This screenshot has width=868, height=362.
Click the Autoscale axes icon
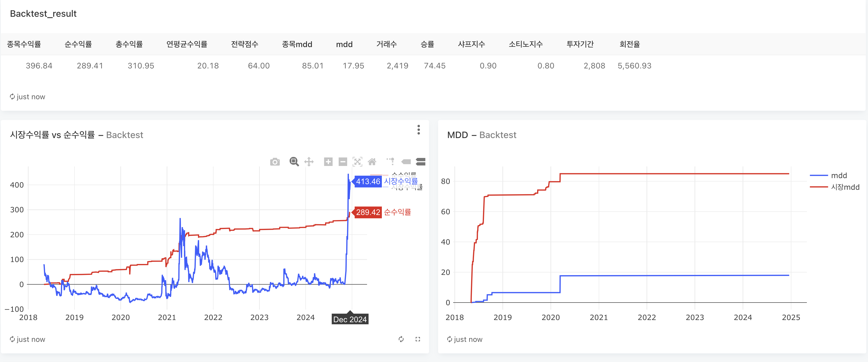point(357,162)
